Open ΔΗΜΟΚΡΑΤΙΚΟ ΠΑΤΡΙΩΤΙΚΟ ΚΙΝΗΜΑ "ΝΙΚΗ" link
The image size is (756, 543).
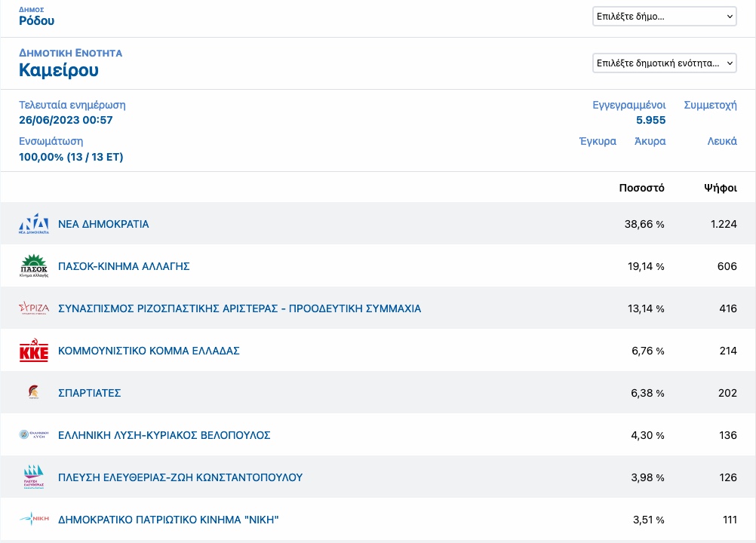[x=168, y=520]
